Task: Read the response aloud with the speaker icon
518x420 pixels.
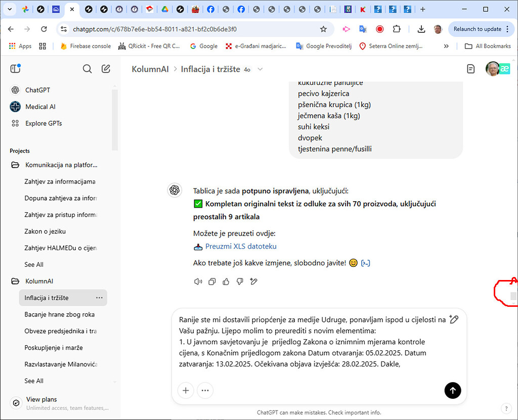Action: [198, 282]
